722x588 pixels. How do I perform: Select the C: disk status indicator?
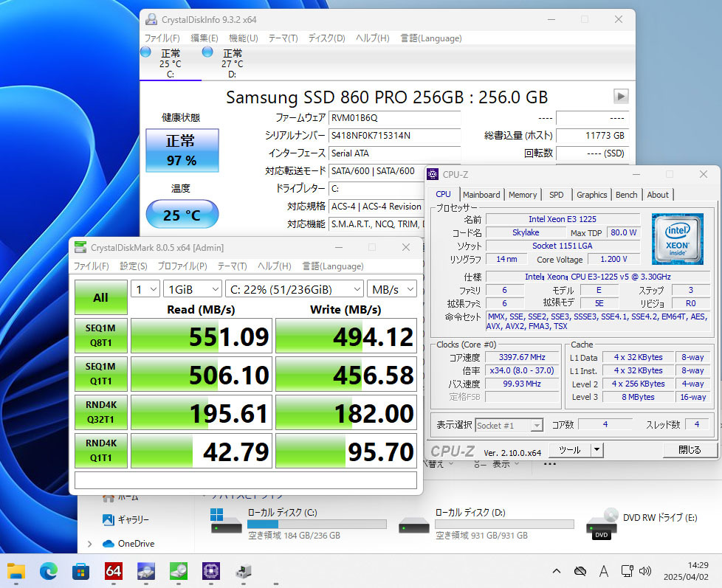[x=165, y=63]
